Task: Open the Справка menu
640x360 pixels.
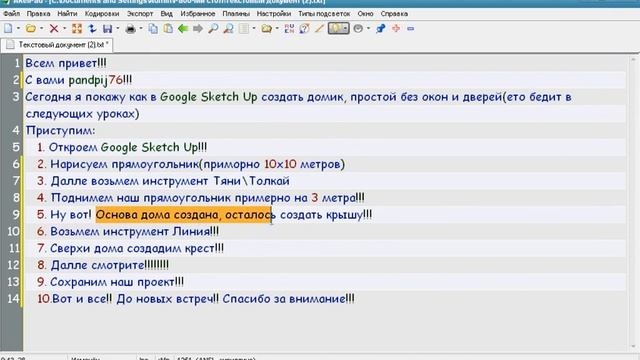Action: 394,13
